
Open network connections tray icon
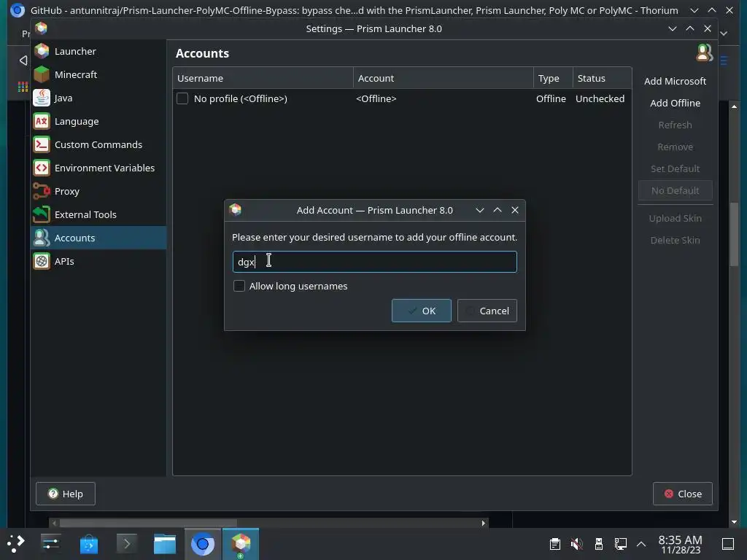coord(620,543)
